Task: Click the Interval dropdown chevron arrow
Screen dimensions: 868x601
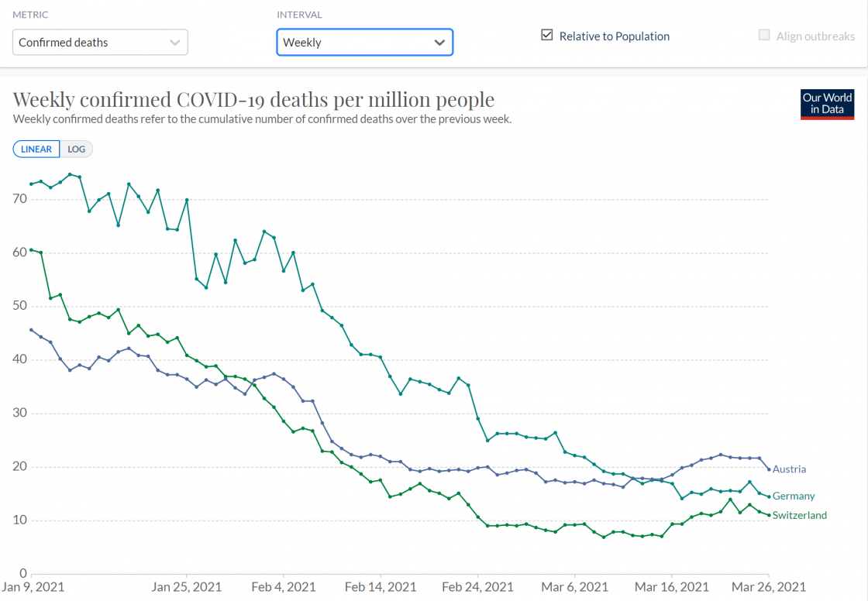Action: pyautogui.click(x=439, y=43)
